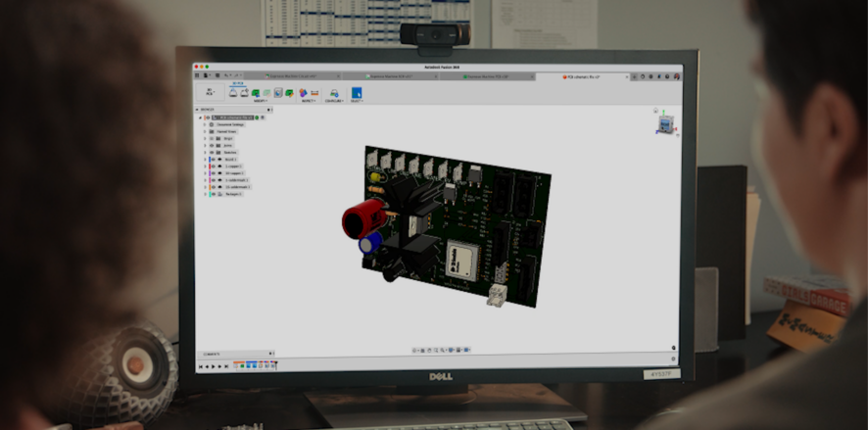Jump to timeline end
Screen dimensions: 868x430
226,366
